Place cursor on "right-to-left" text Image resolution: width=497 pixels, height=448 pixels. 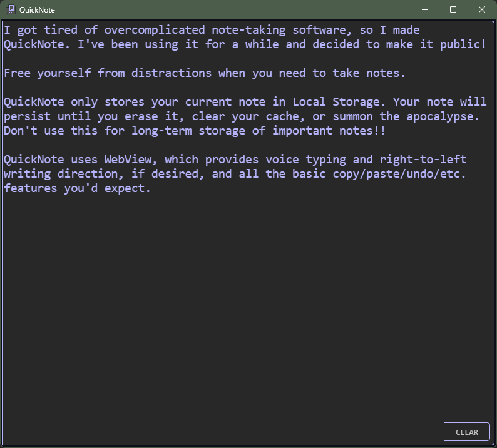tap(423, 160)
